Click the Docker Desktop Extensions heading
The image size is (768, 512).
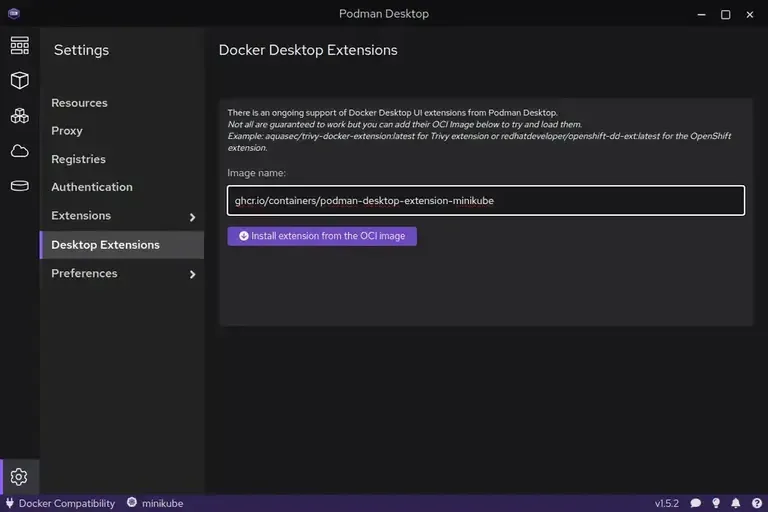(308, 50)
